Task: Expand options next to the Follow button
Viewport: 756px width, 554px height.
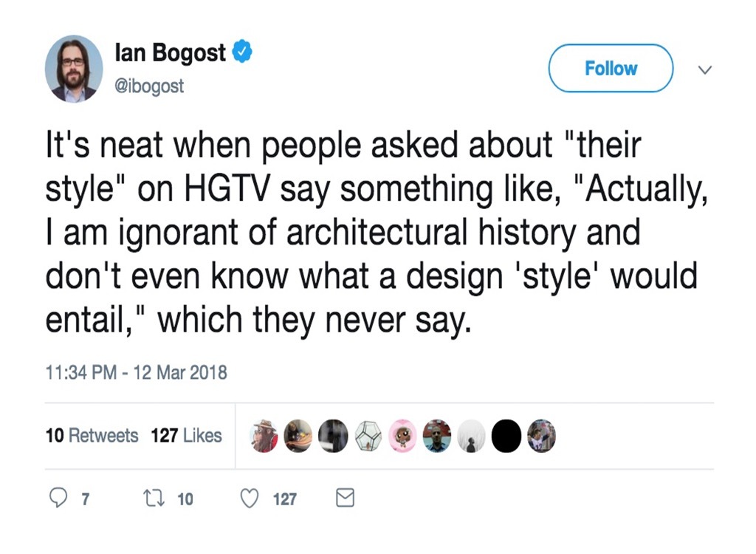Action: coord(705,69)
